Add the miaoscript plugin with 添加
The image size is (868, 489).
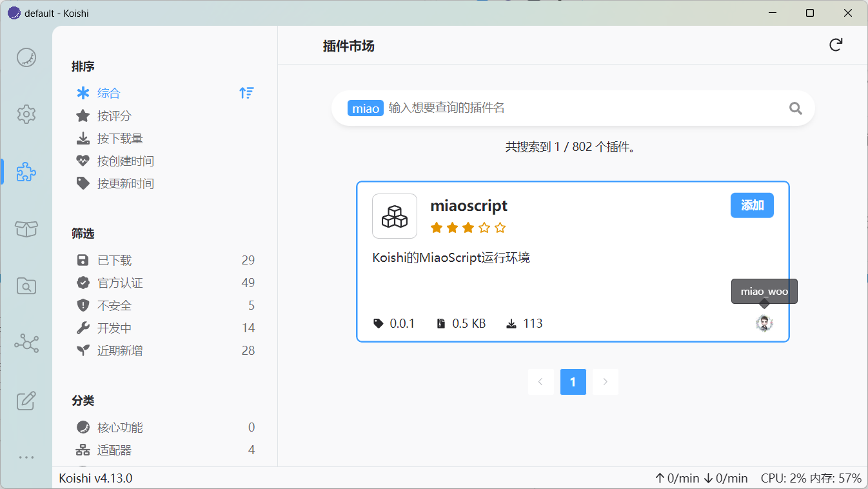(x=752, y=205)
